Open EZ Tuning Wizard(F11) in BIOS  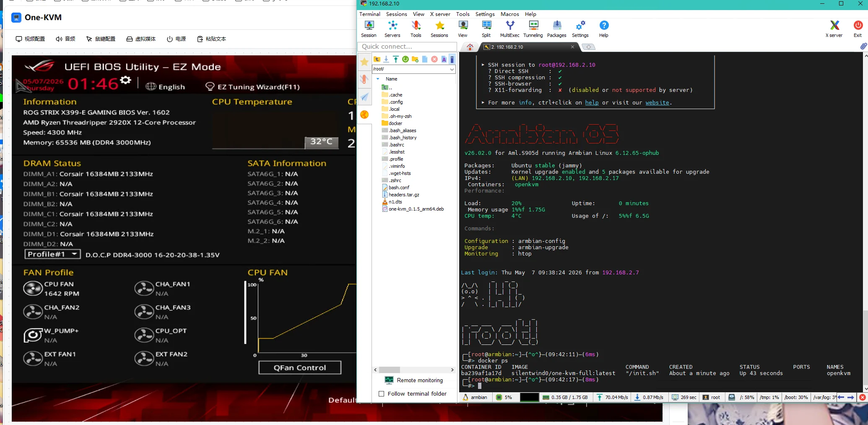click(253, 87)
